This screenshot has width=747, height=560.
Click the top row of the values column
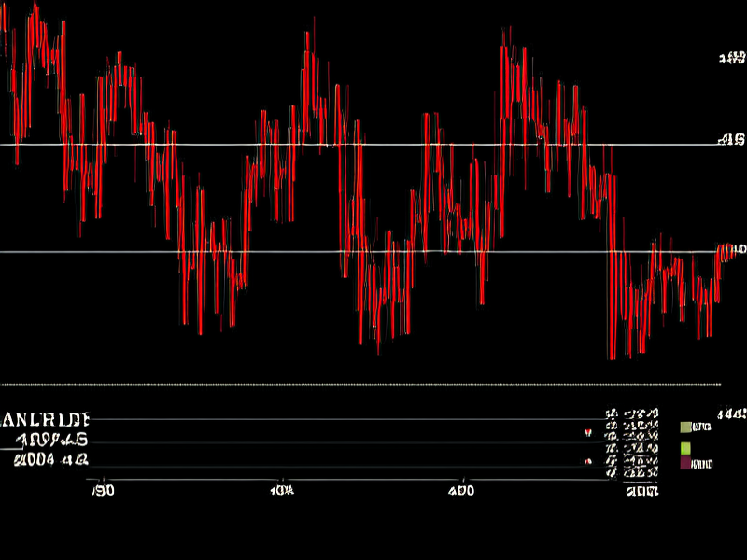(x=632, y=413)
